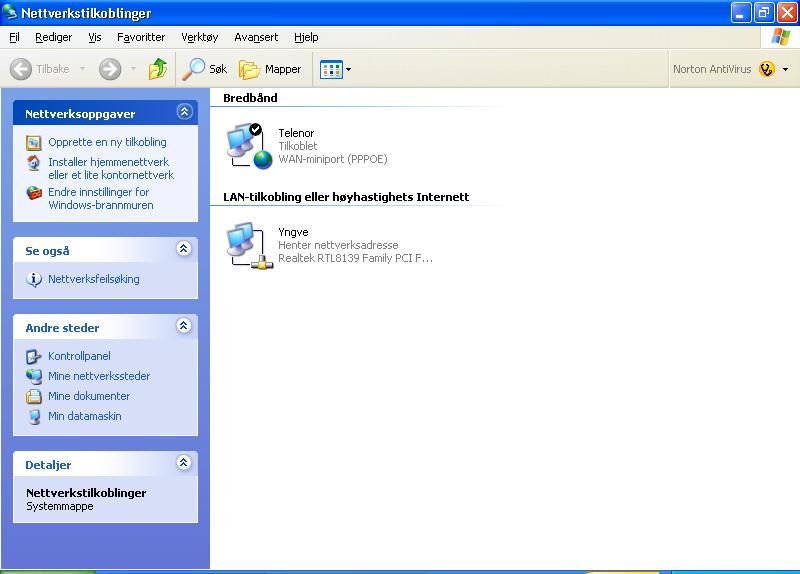
Task: Collapse the Nettverksoppgaver panel
Action: point(184,111)
